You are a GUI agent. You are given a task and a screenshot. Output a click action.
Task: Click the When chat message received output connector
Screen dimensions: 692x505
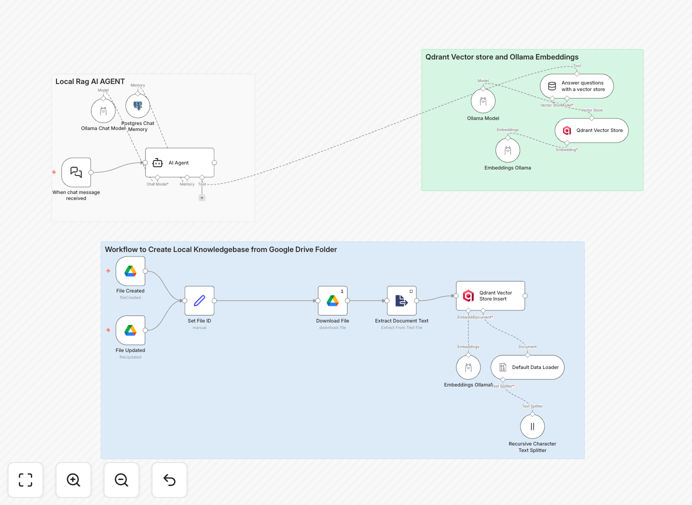(91, 173)
